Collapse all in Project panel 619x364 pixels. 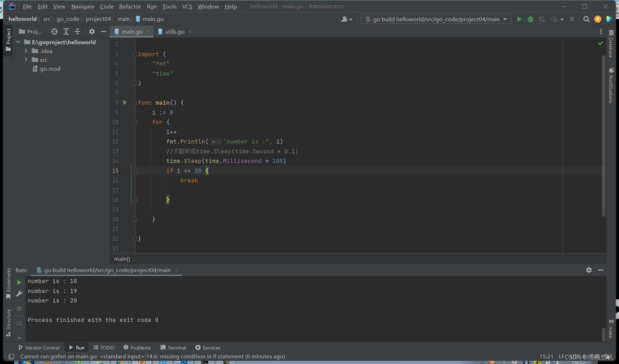click(x=77, y=31)
